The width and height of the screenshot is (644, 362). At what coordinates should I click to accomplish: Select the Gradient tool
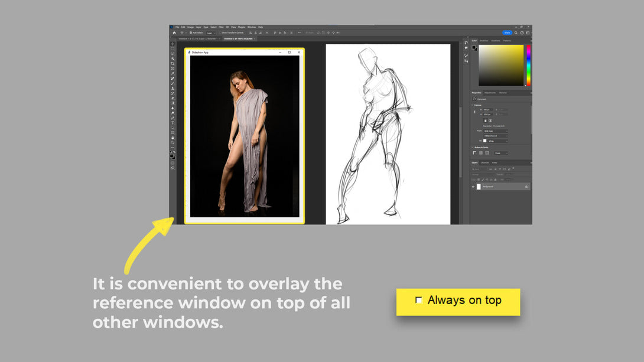pyautogui.click(x=173, y=103)
